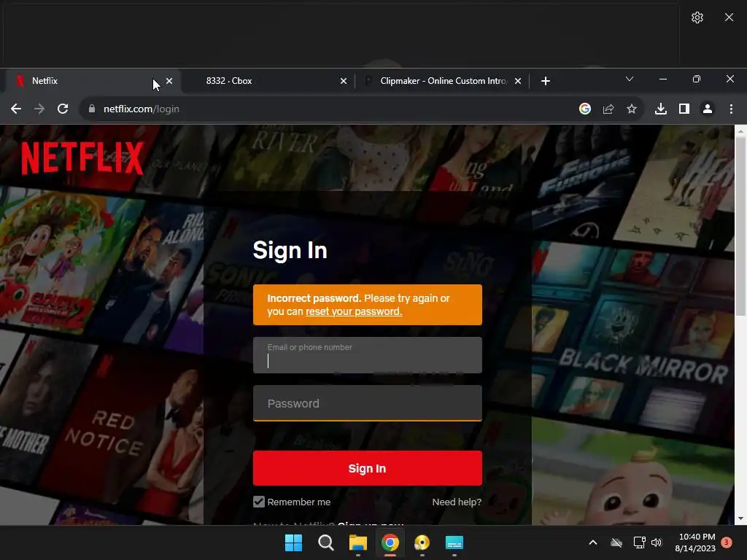Open the notification badge showing 3

pos(727,542)
